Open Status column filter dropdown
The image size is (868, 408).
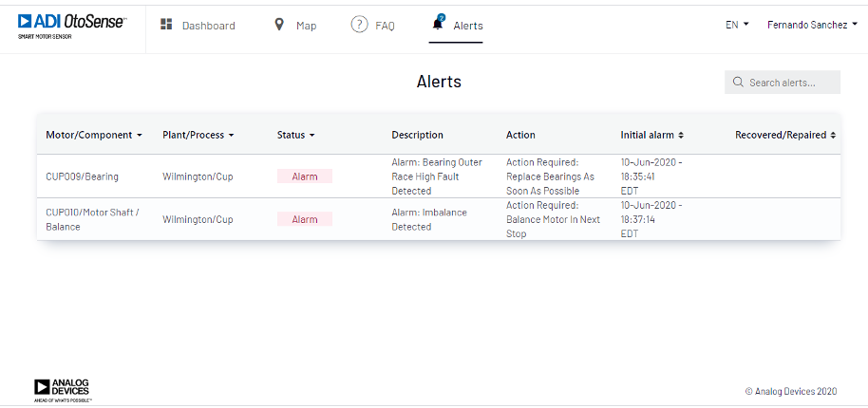[x=311, y=135]
